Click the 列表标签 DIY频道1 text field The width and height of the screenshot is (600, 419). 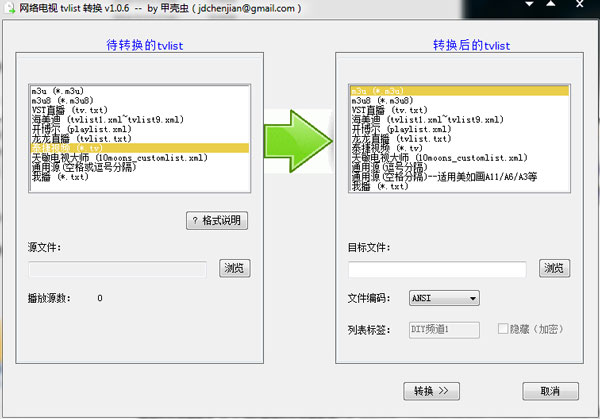[444, 330]
